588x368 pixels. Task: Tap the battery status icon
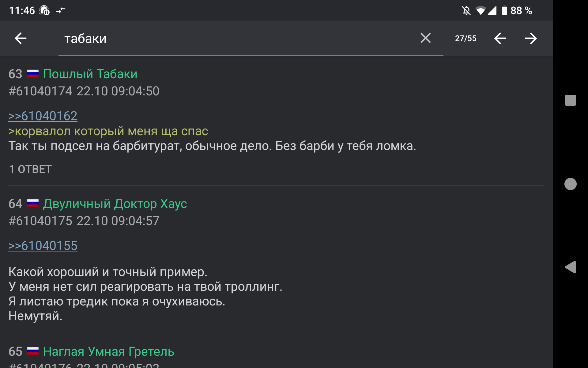pyautogui.click(x=504, y=11)
